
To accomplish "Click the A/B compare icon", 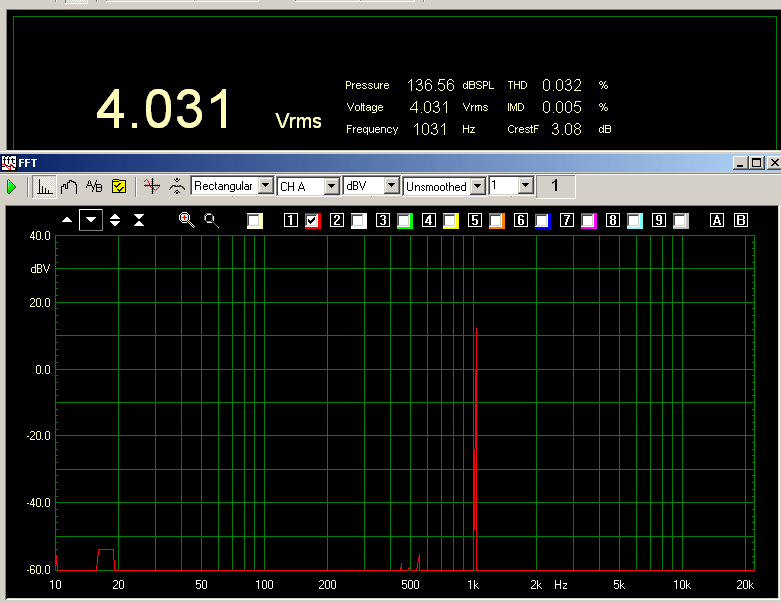I will point(94,186).
